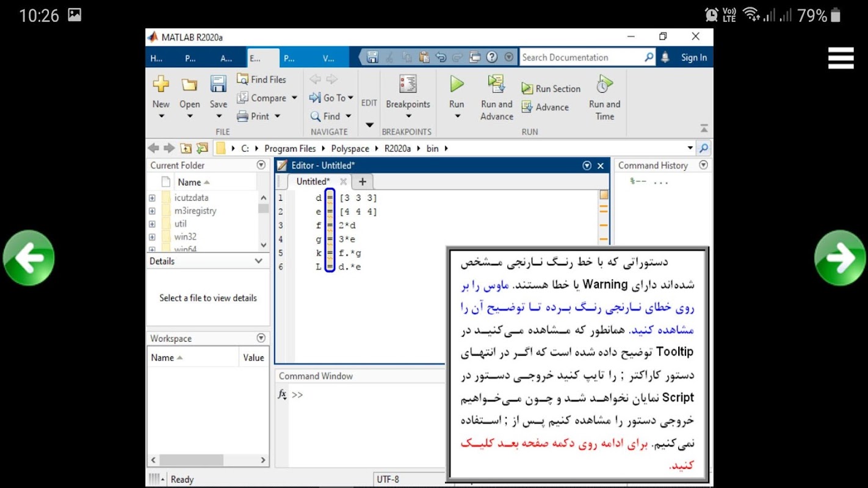Click the quick access Save icon
This screenshot has width=868, height=488.
[x=372, y=57]
